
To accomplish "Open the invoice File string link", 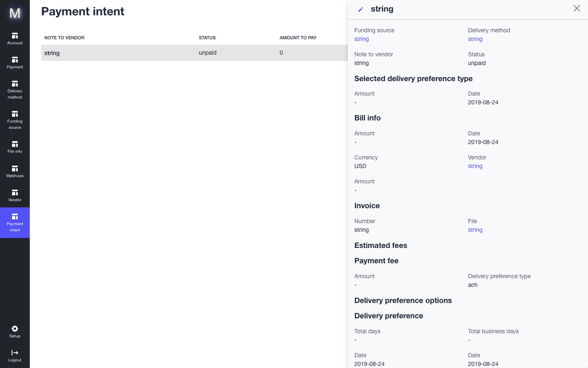I will point(475,230).
